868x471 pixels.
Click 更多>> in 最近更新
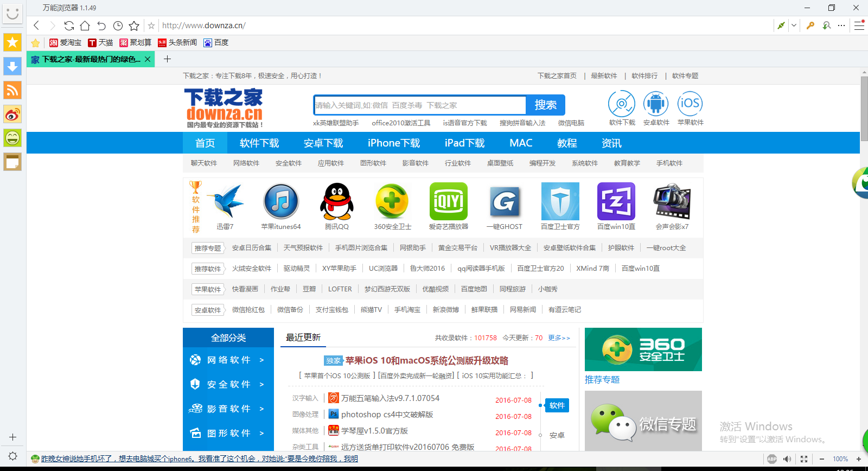pos(559,338)
